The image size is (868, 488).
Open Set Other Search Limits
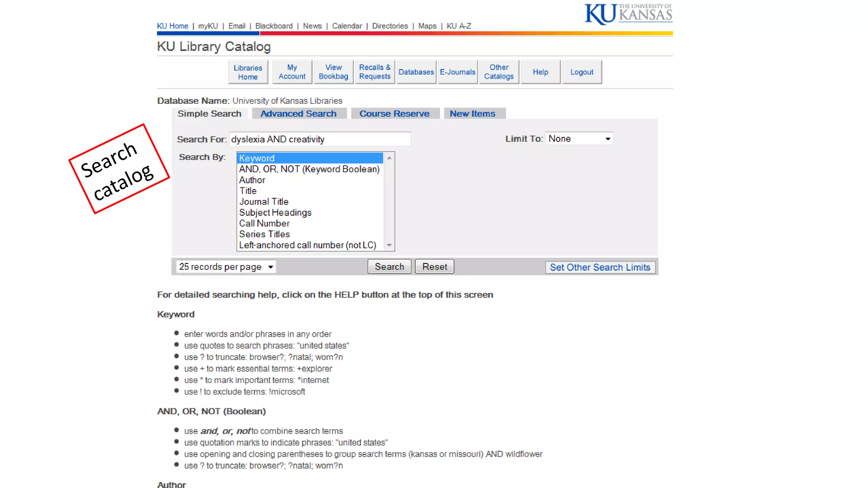pyautogui.click(x=600, y=267)
